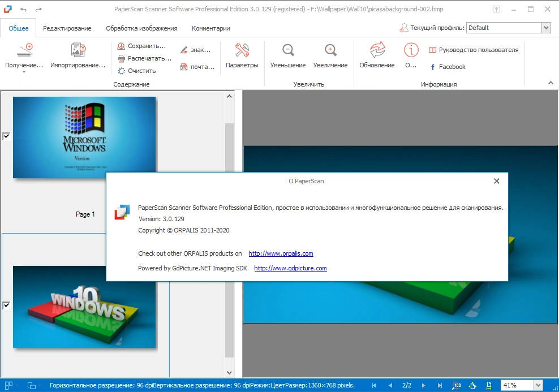559x392 pixels.
Task: Go to first page button
Action: click(373, 385)
